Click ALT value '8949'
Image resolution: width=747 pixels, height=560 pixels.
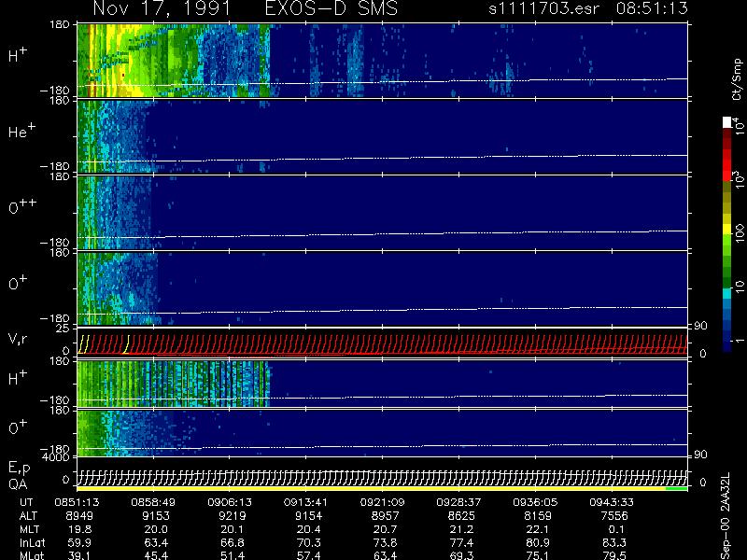79,516
